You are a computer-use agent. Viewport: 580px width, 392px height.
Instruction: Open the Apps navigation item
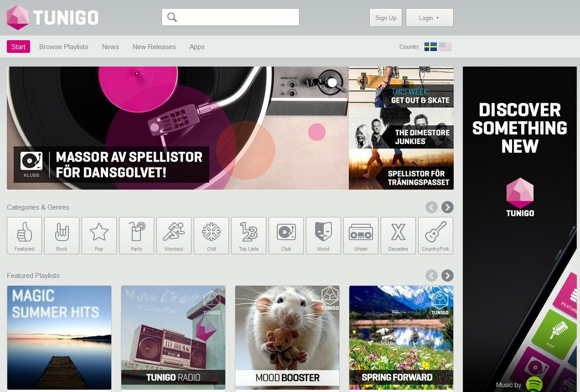coord(197,47)
